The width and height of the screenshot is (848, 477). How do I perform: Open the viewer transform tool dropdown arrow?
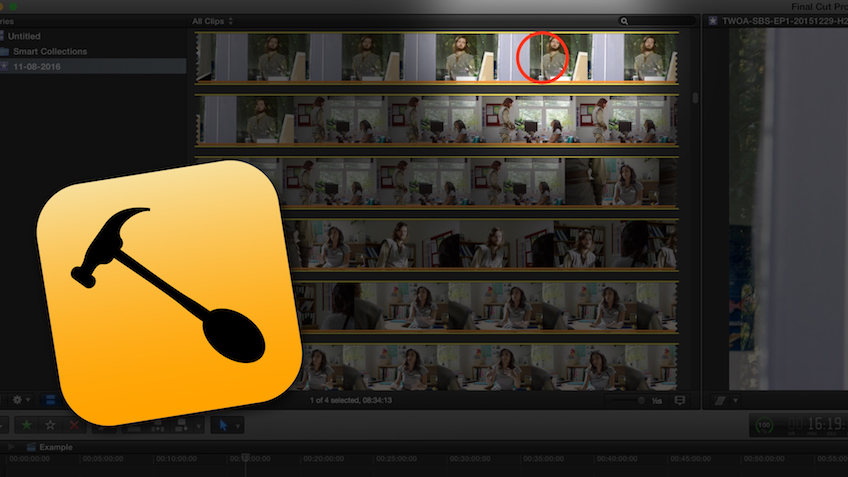pyautogui.click(x=735, y=400)
